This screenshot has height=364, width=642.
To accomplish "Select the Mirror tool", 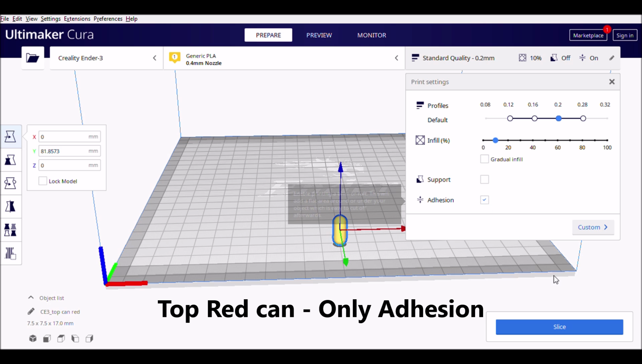I will (x=10, y=207).
